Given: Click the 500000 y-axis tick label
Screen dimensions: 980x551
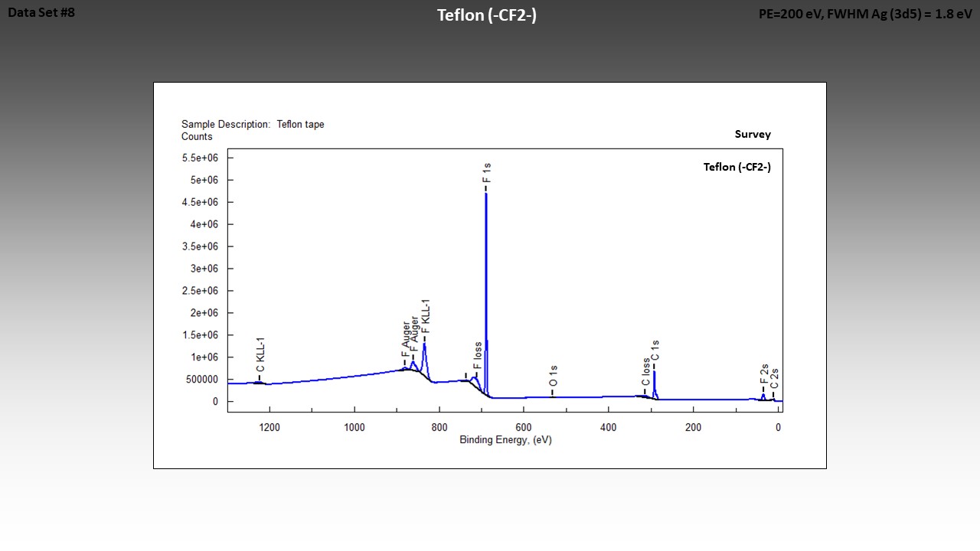Looking at the screenshot, I should (200, 380).
